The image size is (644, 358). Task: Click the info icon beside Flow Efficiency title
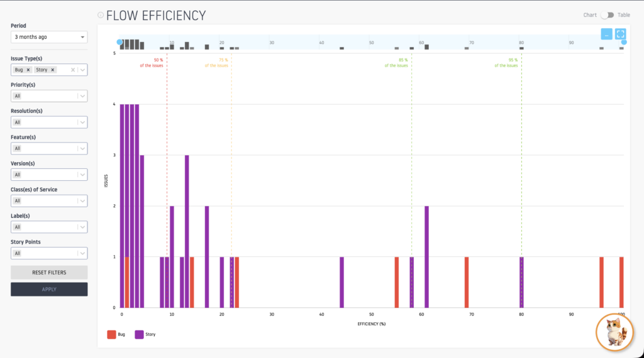click(x=101, y=15)
